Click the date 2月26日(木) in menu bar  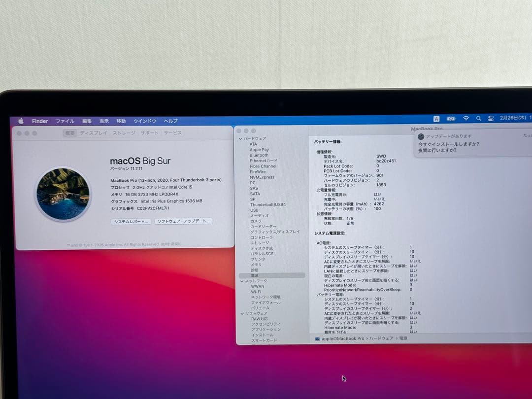point(513,118)
